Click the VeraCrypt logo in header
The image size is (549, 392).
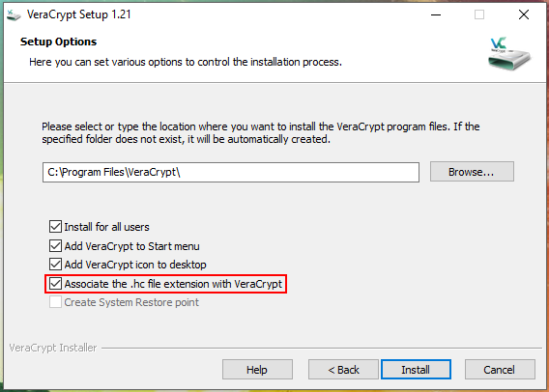[x=509, y=53]
